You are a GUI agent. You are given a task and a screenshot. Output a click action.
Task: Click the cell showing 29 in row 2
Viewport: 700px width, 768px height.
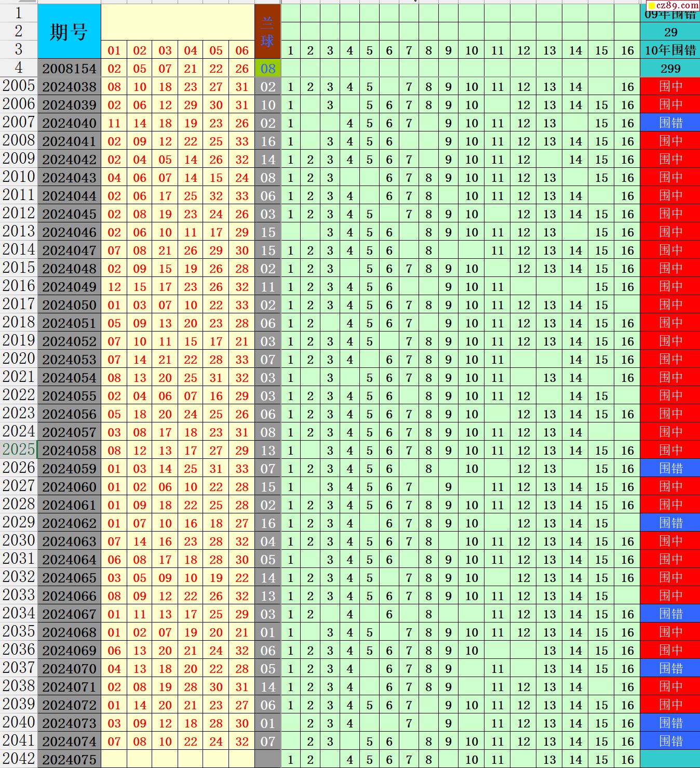(x=670, y=32)
